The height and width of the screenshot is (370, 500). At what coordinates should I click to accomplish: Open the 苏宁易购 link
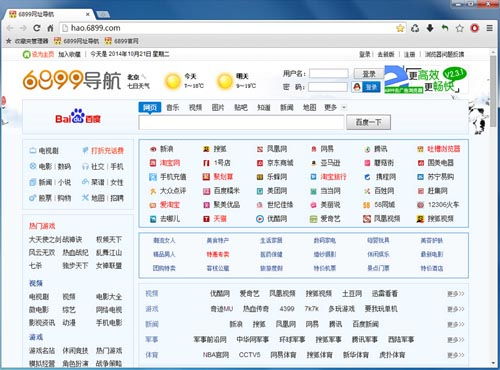tap(441, 177)
